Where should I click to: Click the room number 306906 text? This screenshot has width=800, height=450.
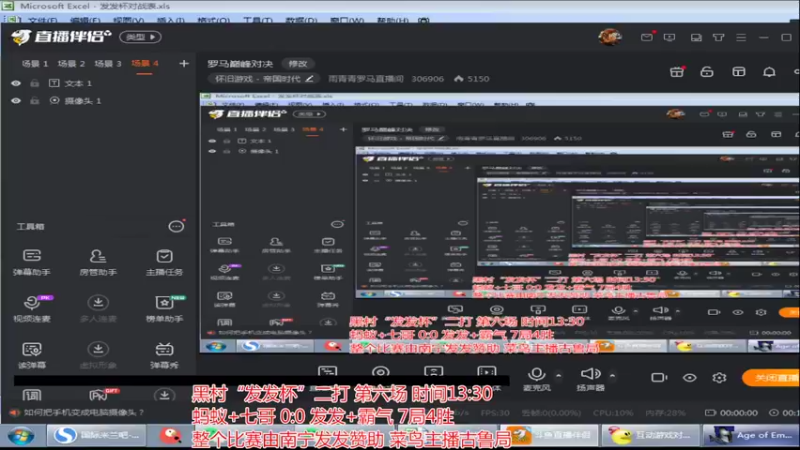click(x=428, y=79)
